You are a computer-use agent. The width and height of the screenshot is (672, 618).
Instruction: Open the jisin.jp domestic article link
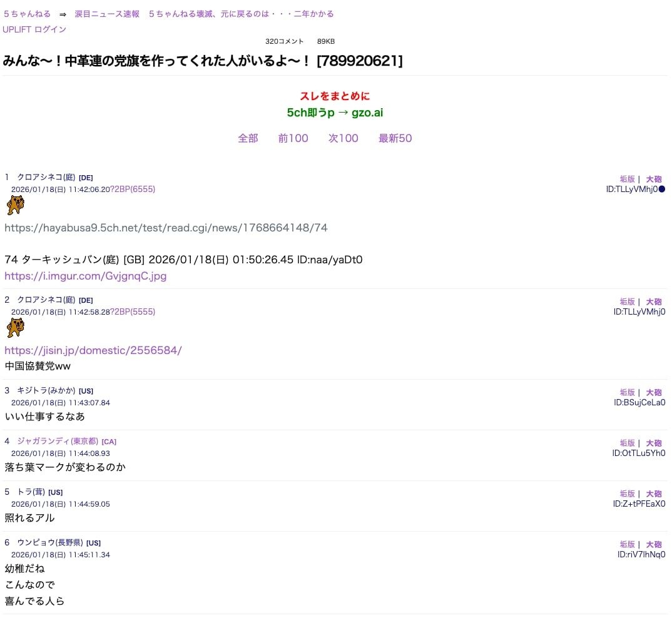pos(93,350)
